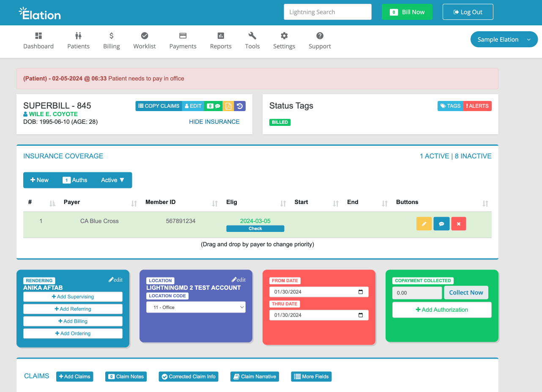Image resolution: width=542 pixels, height=392 pixels.
Task: Open superbill comments speech bubble
Action: coord(214,106)
